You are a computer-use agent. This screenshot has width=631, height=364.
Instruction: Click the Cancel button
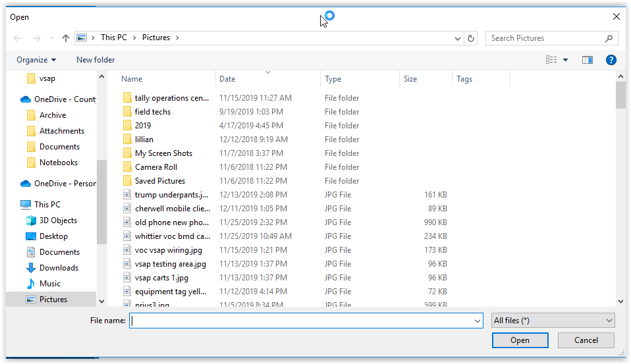pyautogui.click(x=586, y=340)
